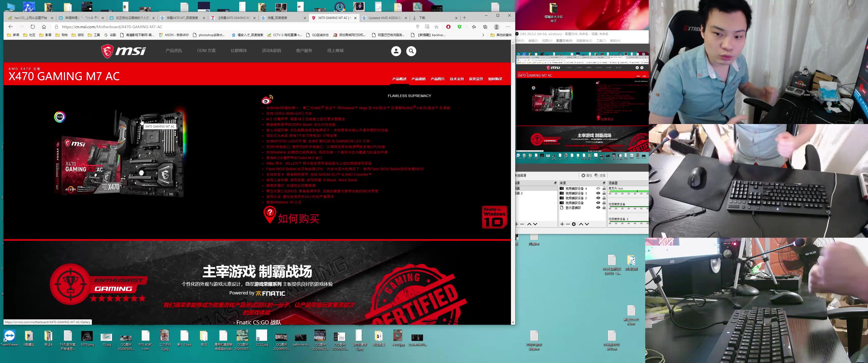Open the 其他收藏夹 favorites folder
Image resolution: width=868 pixels, height=363 pixels.
coord(501,35)
